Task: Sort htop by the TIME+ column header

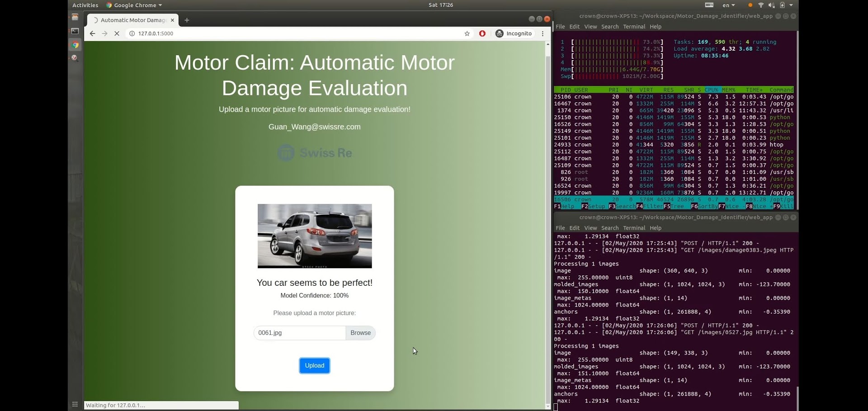Action: [754, 90]
